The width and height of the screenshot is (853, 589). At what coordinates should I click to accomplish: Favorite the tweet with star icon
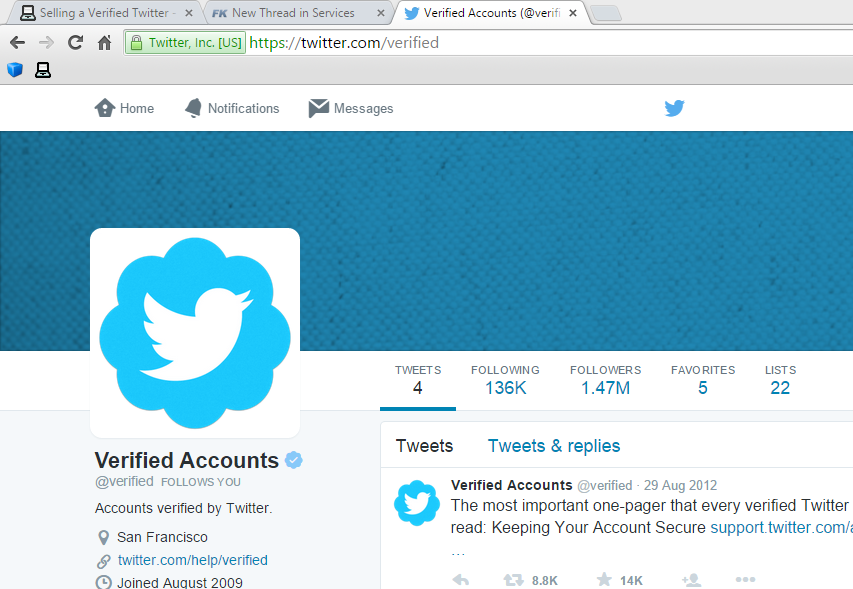tap(604, 580)
